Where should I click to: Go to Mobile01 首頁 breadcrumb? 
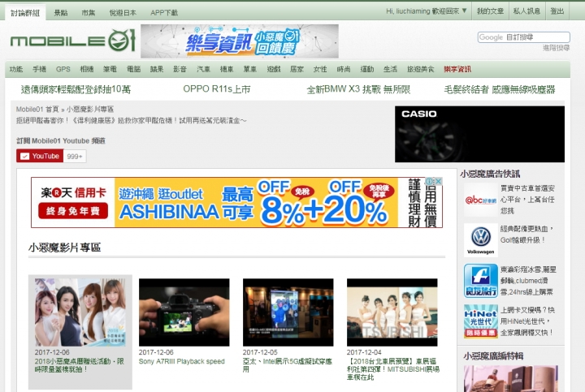click(37, 110)
